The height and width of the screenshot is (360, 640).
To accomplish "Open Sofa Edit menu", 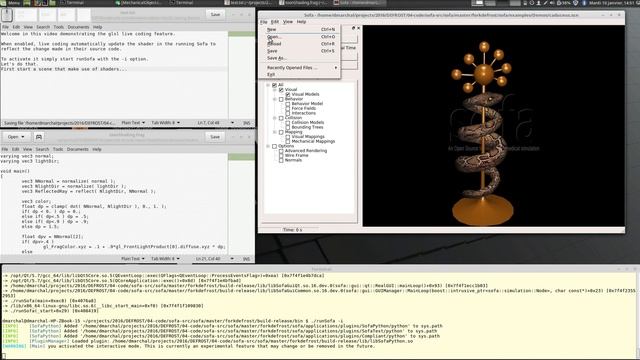I will click(275, 22).
